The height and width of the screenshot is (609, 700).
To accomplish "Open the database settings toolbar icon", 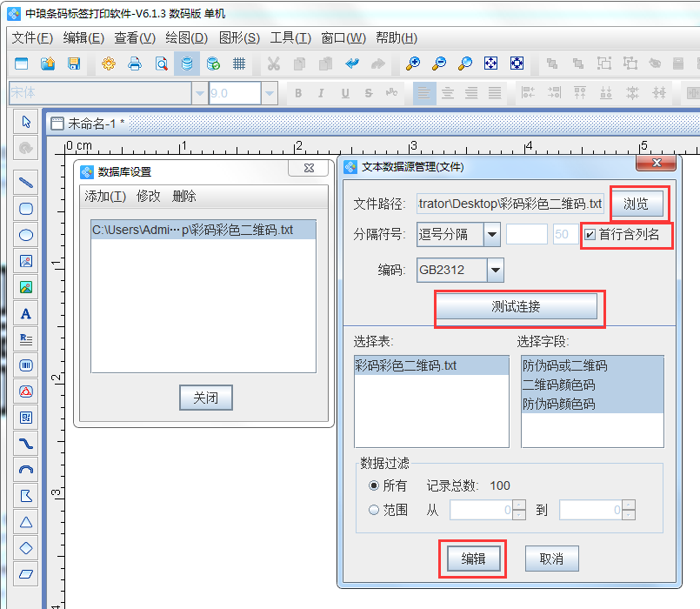I will click(187, 64).
